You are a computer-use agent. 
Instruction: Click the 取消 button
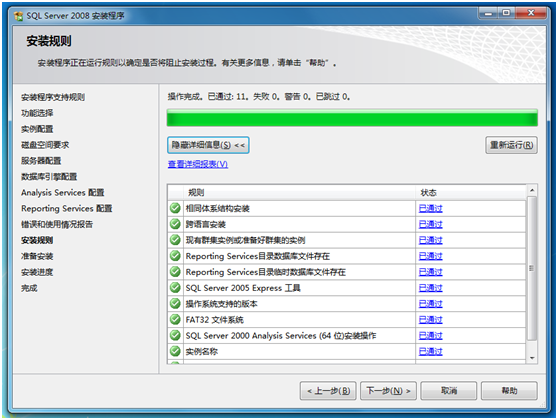449,391
